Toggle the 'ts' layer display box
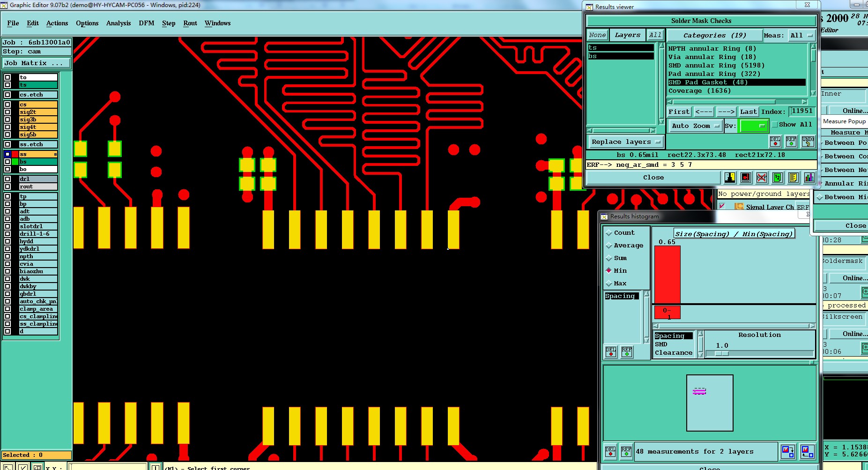This screenshot has width=868, height=470. point(7,85)
